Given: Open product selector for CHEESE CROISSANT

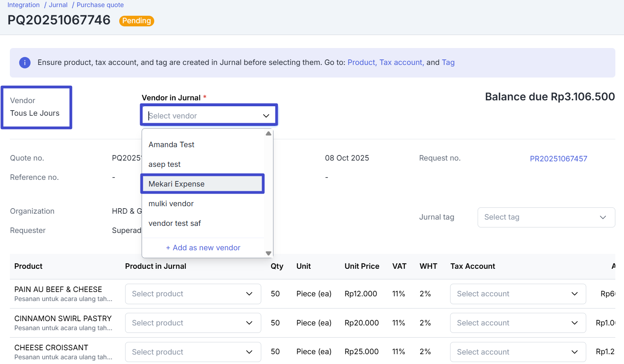Looking at the screenshot, I should [193, 352].
